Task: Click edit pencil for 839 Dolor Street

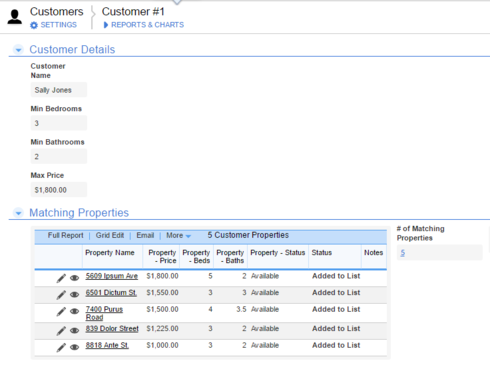Action: 61,330
